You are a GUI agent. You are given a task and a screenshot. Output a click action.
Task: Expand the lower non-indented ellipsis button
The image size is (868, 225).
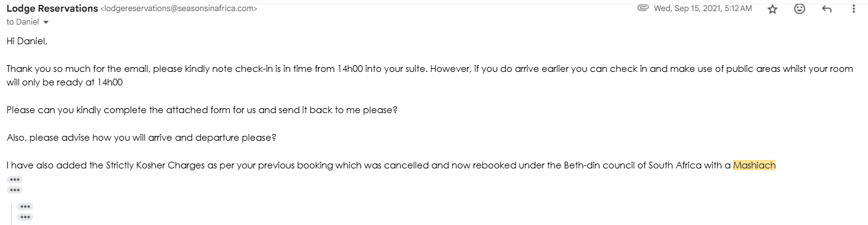[15, 190]
